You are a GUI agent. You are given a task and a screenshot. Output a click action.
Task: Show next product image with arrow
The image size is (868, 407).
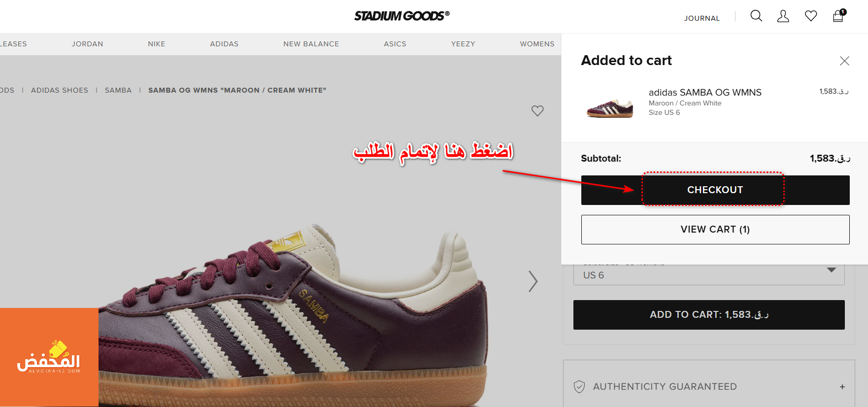click(533, 281)
